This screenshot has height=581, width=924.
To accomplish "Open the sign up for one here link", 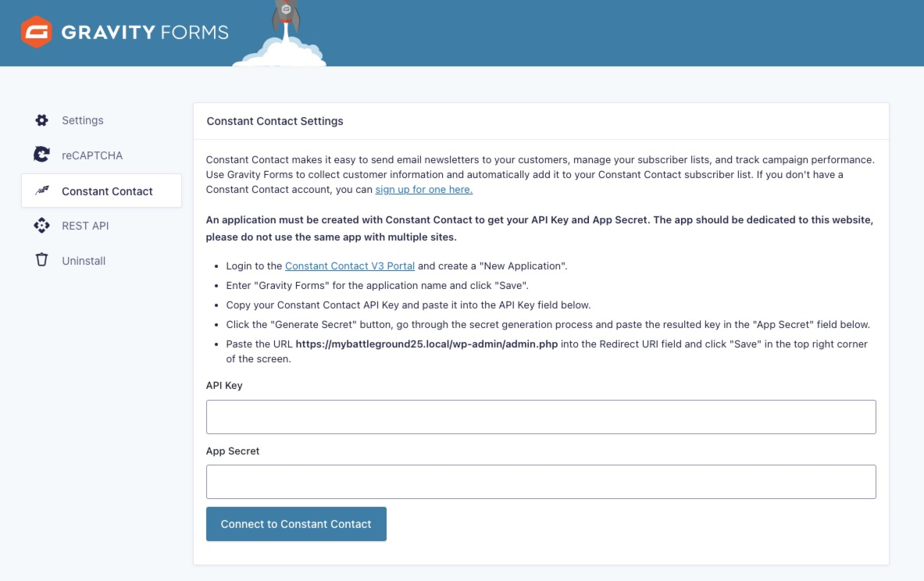I will click(x=423, y=189).
